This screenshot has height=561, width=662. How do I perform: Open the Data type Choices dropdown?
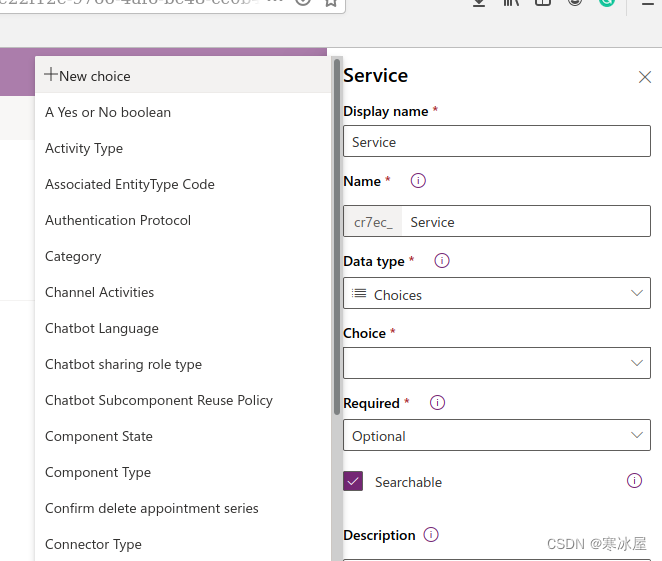click(x=496, y=294)
